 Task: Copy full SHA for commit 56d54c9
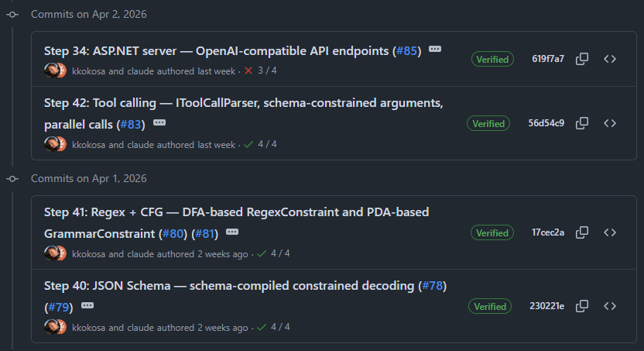(583, 123)
